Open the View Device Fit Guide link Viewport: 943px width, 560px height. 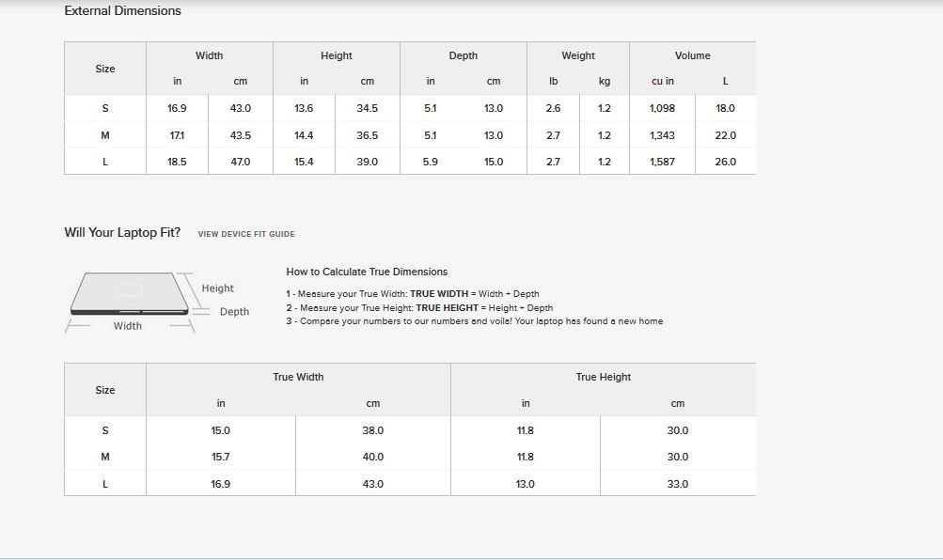tap(245, 234)
